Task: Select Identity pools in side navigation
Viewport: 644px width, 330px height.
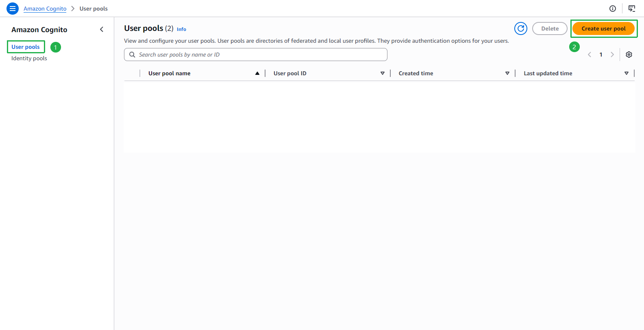Action: tap(29, 58)
